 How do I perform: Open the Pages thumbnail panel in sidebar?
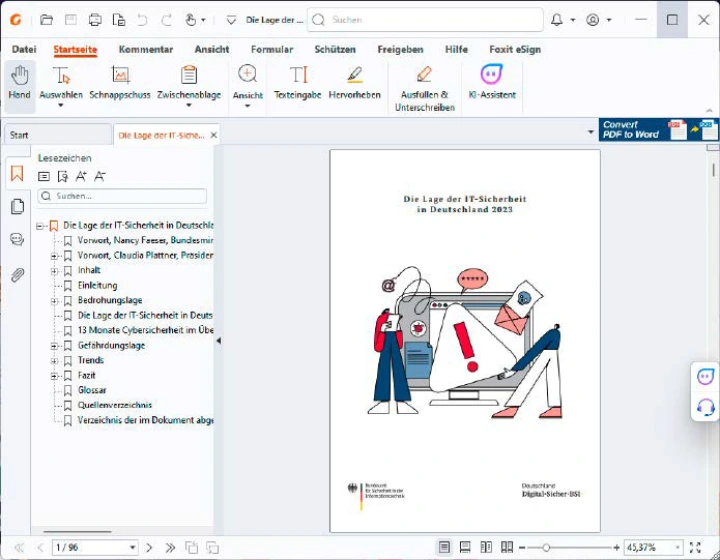click(17, 207)
